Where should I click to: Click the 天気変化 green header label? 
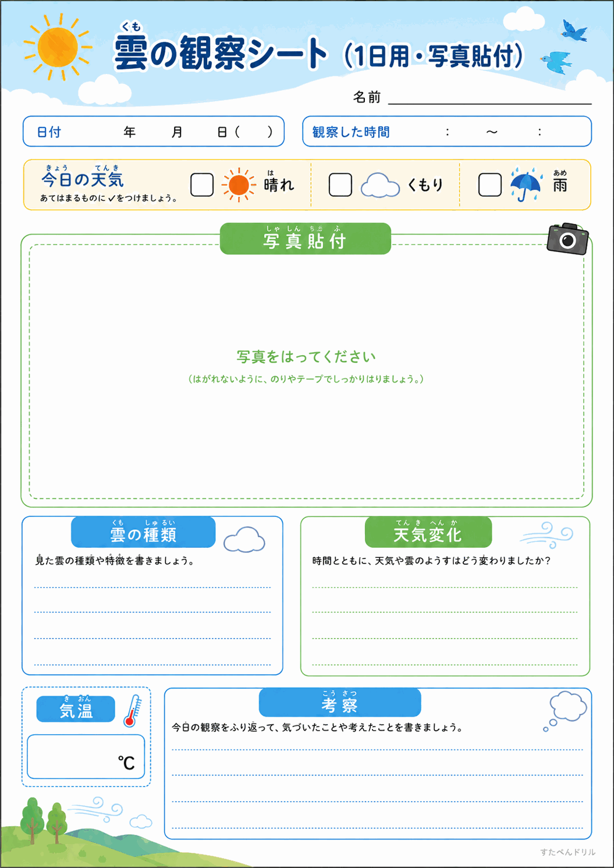pos(428,532)
